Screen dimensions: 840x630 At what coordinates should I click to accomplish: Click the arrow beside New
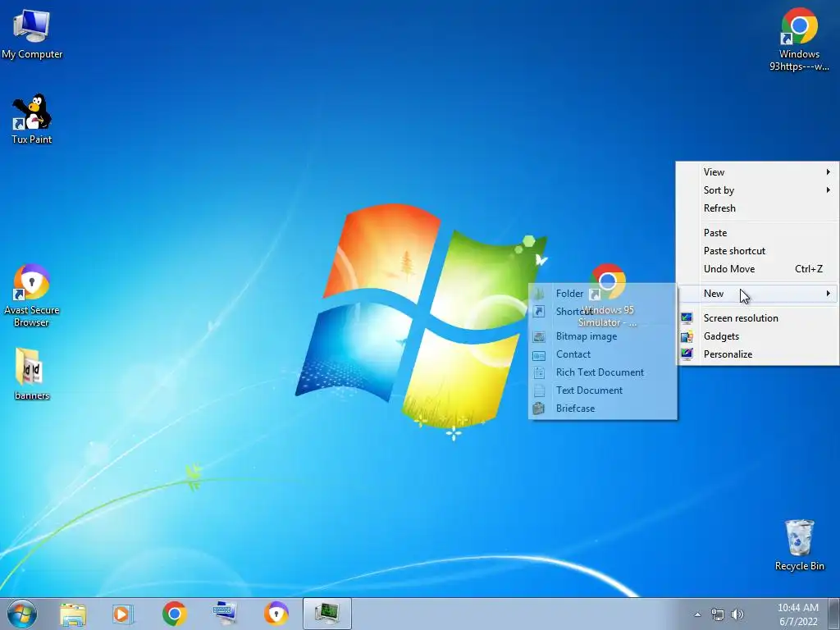[829, 294]
